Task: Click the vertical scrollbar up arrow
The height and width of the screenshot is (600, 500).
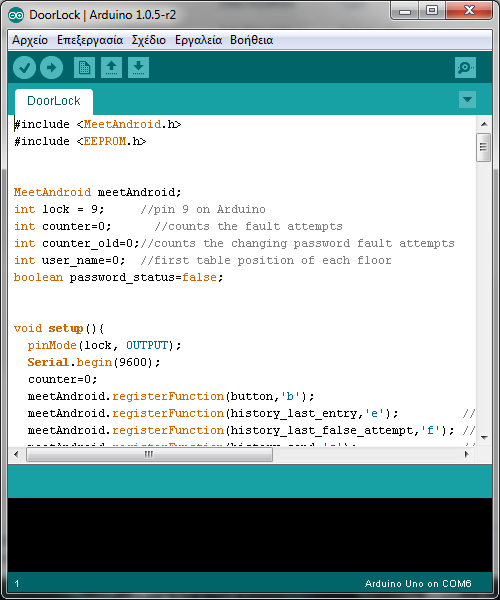Action: point(484,124)
